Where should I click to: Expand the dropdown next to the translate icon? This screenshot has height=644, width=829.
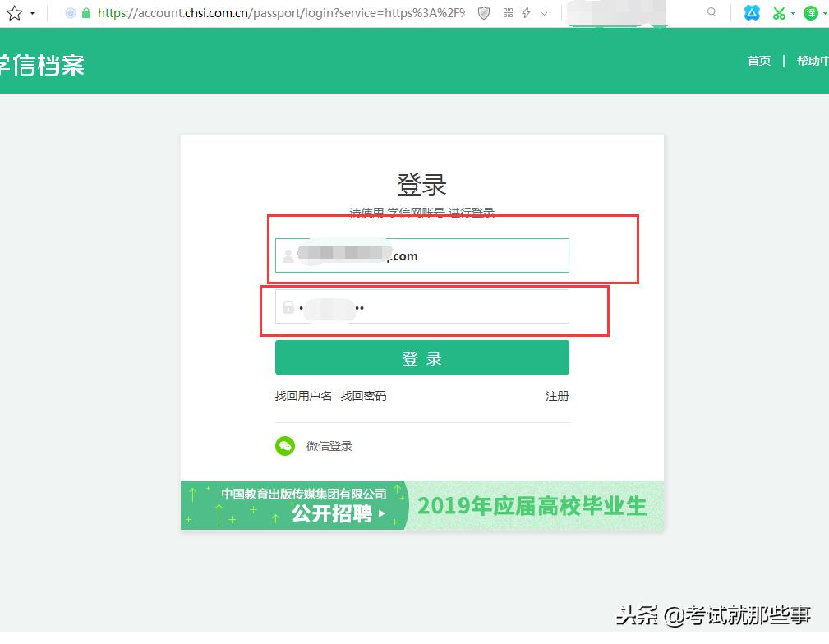click(826, 13)
